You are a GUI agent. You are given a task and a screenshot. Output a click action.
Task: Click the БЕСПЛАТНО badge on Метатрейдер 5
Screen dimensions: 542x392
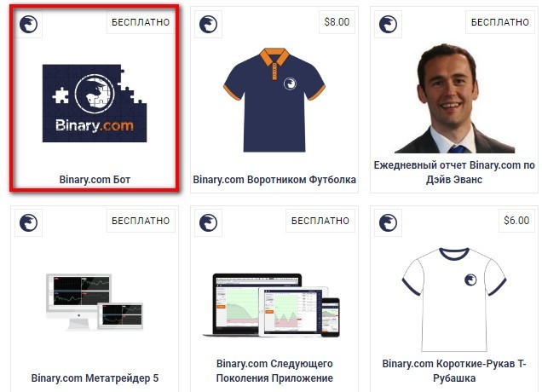[x=141, y=221]
